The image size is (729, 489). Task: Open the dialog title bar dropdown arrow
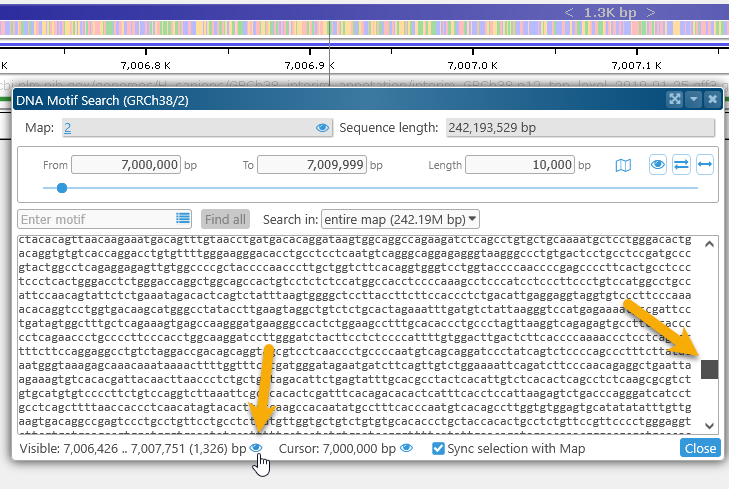tap(693, 100)
